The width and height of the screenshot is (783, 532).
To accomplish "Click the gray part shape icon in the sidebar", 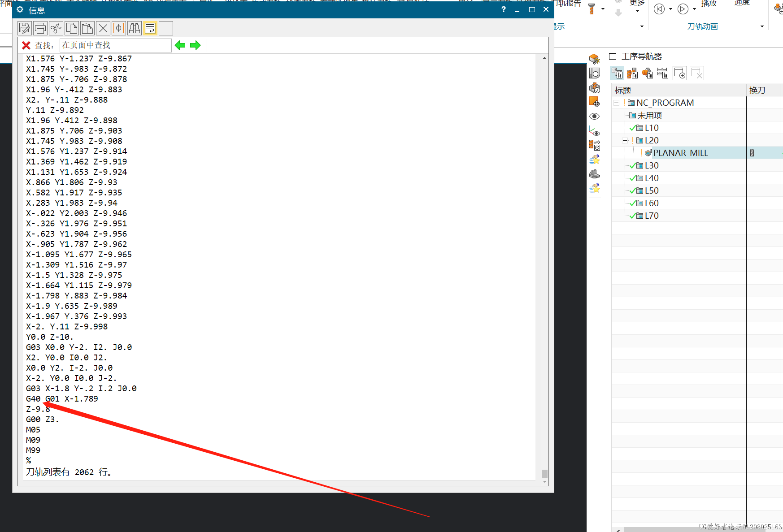I will click(x=595, y=174).
